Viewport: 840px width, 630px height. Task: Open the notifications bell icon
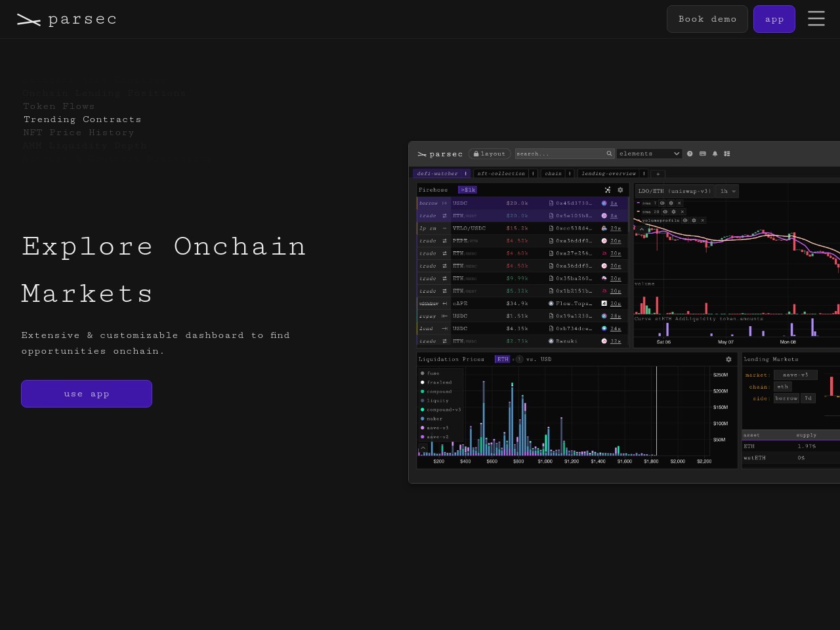coord(715,154)
